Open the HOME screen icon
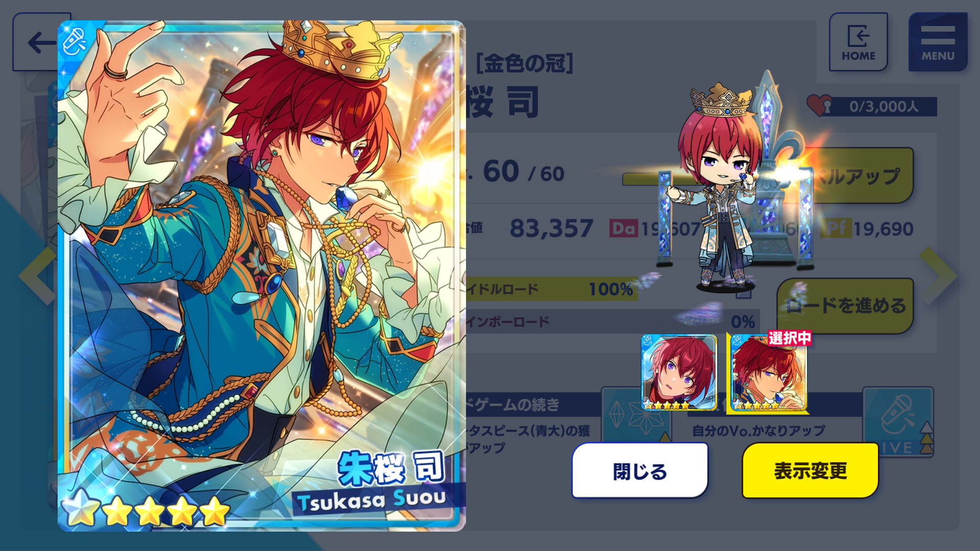980x551 pixels. (x=858, y=42)
